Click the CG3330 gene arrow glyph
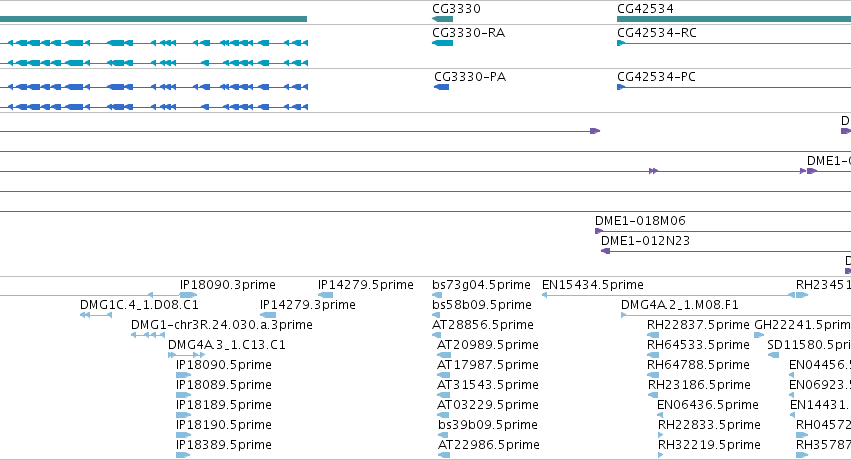Viewport: 851px width, 460px height. pyautogui.click(x=442, y=19)
